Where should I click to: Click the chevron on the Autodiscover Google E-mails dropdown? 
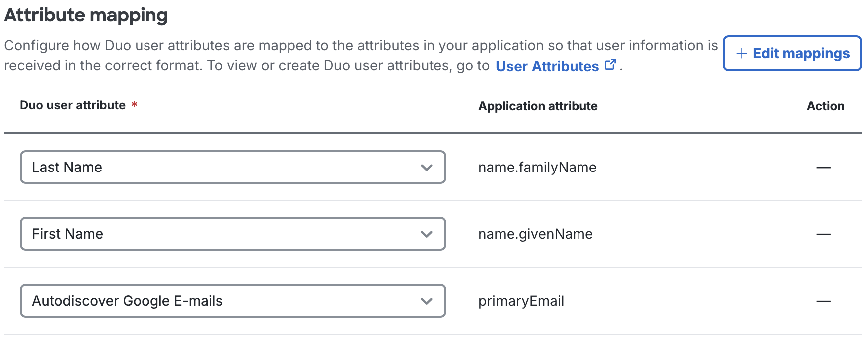pos(426,301)
